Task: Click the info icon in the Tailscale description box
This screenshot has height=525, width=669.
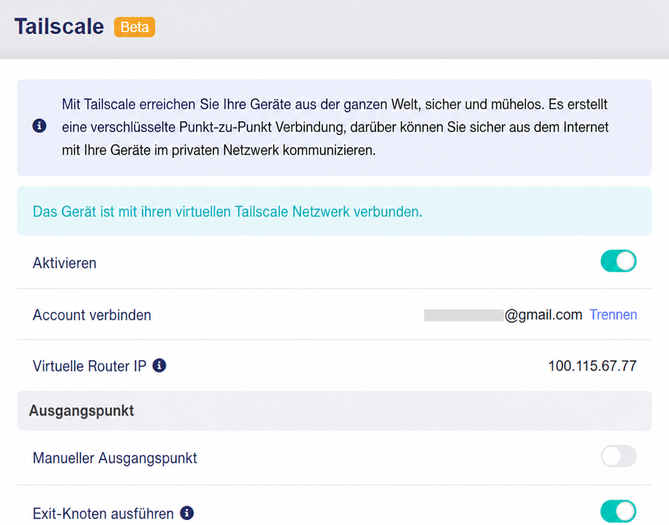Action: tap(39, 126)
